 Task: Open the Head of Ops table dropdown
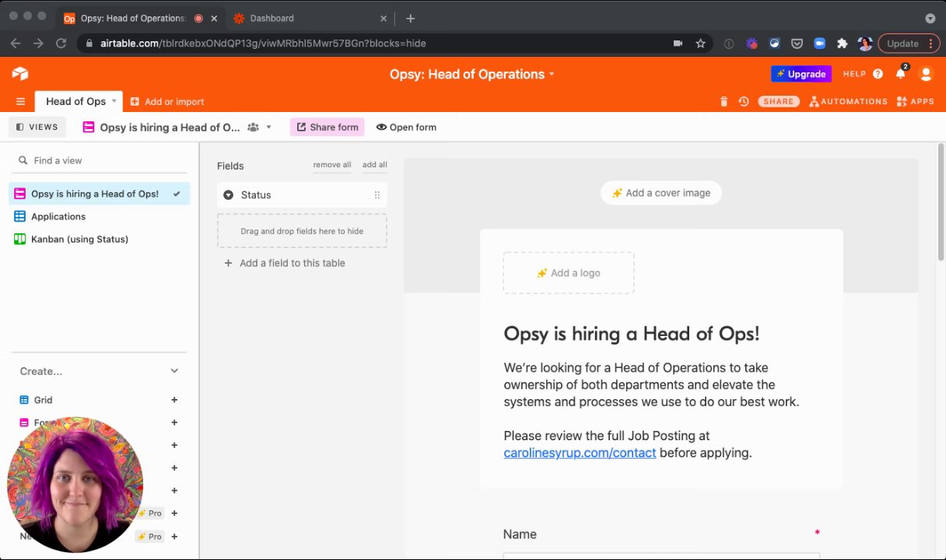pos(114,101)
